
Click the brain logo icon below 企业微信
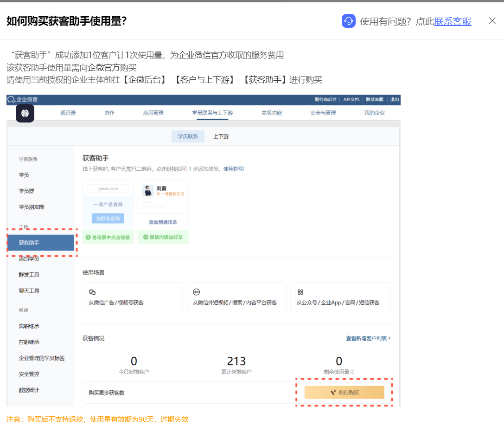[x=25, y=113]
